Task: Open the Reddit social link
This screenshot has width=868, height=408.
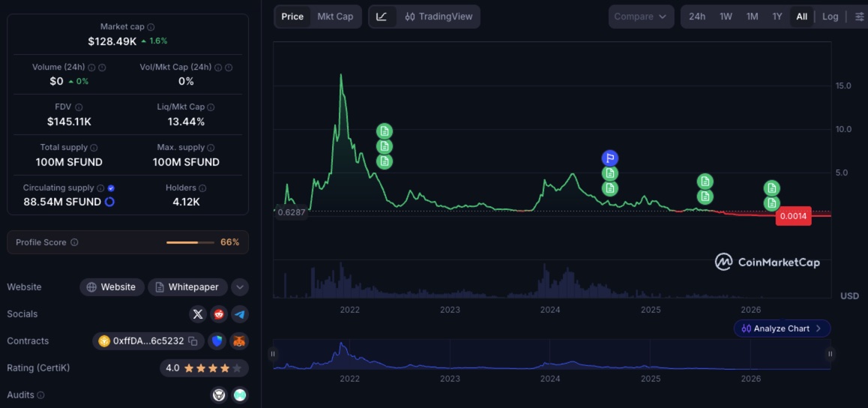Action: coord(219,314)
